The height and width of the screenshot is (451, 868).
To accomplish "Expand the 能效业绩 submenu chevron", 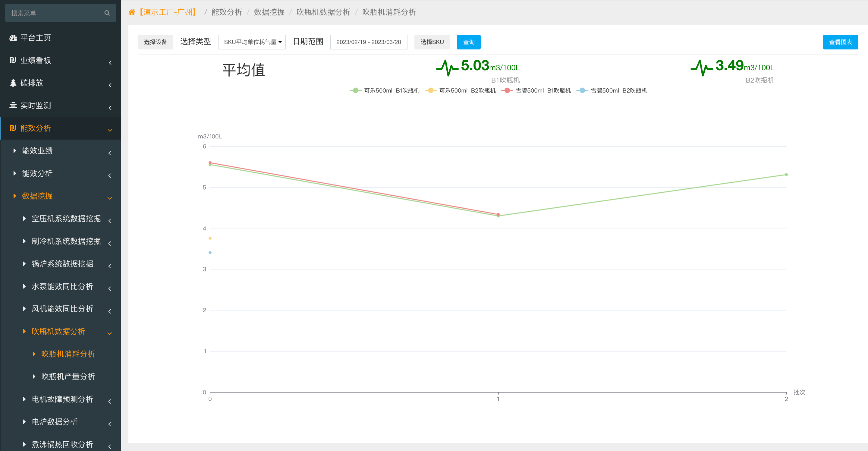I will click(110, 153).
